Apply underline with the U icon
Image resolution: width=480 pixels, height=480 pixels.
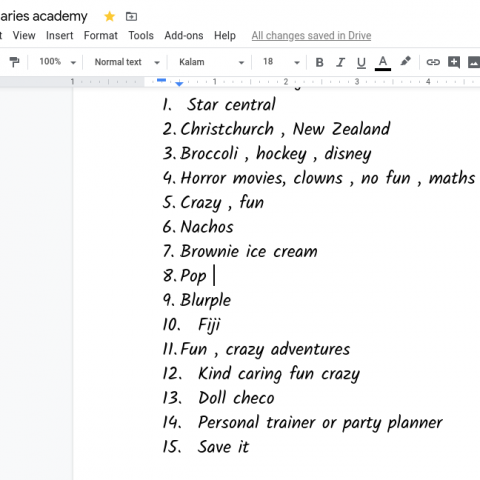pyautogui.click(x=361, y=62)
